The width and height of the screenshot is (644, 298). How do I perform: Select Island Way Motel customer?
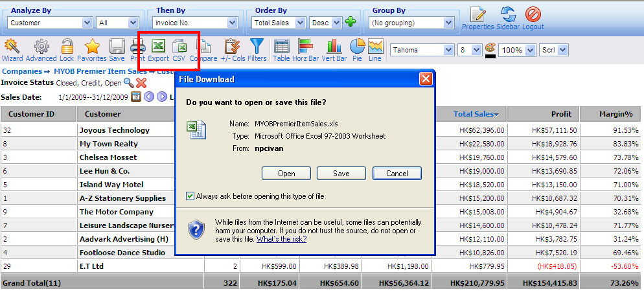point(111,184)
